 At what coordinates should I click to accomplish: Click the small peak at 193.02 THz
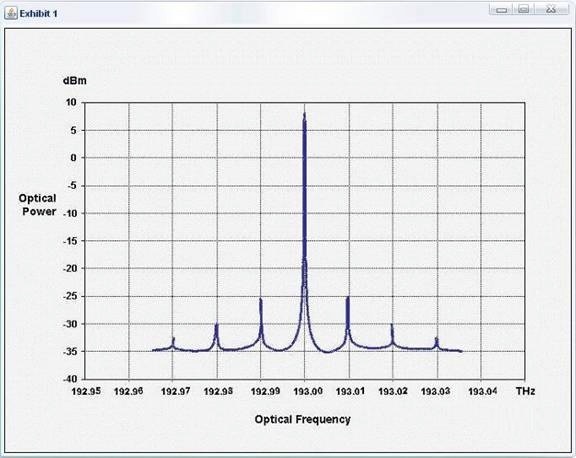coord(392,334)
